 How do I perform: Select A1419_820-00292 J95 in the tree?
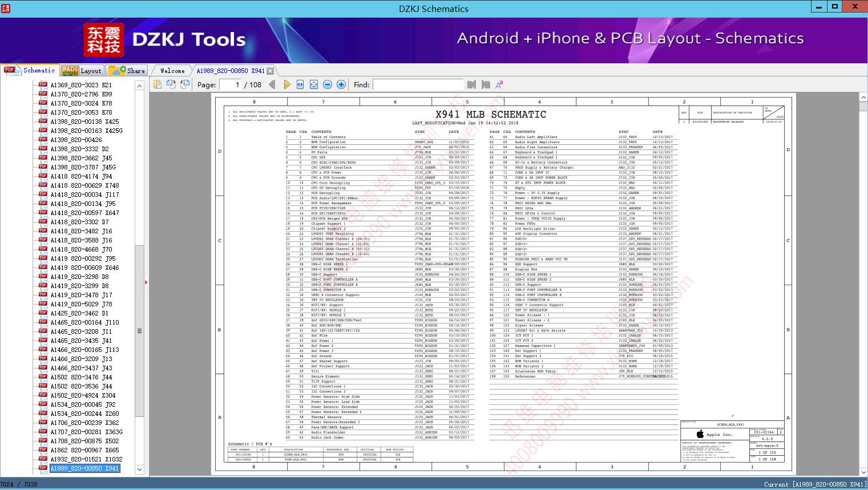click(x=83, y=258)
